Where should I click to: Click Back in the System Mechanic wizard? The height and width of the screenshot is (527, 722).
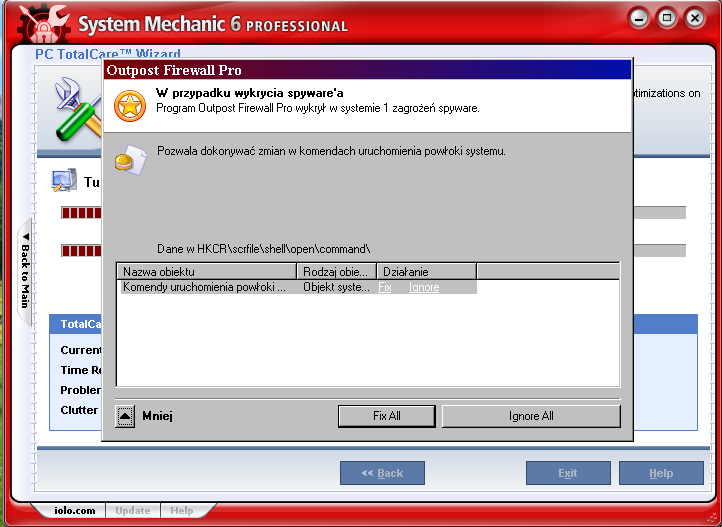(x=382, y=473)
